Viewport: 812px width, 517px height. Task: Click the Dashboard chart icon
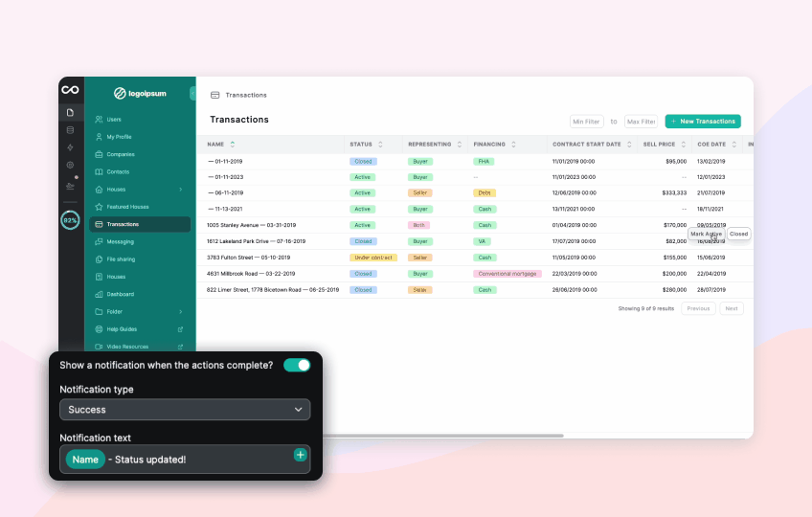coord(99,294)
